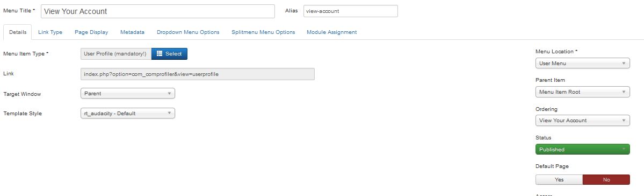Open the Target Window dropdown
The height and width of the screenshot is (196, 644).
pyautogui.click(x=128, y=94)
